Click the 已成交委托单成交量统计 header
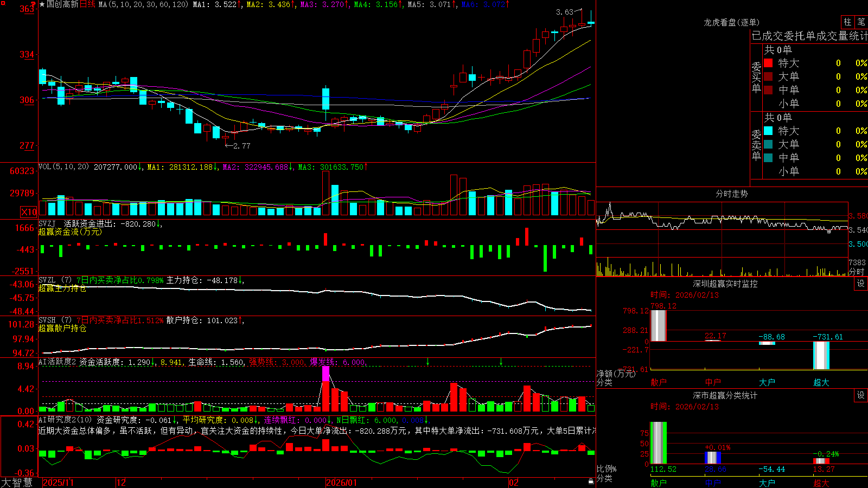The height and width of the screenshot is (488, 868). point(809,36)
